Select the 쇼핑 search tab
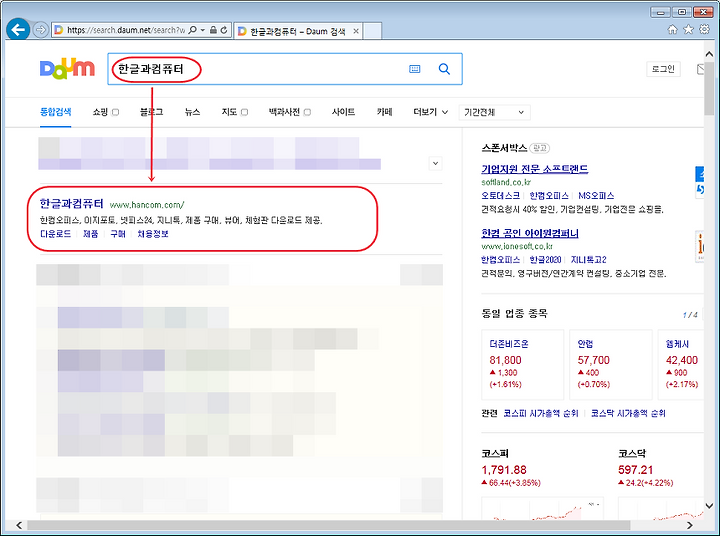This screenshot has width=720, height=536. (100, 112)
